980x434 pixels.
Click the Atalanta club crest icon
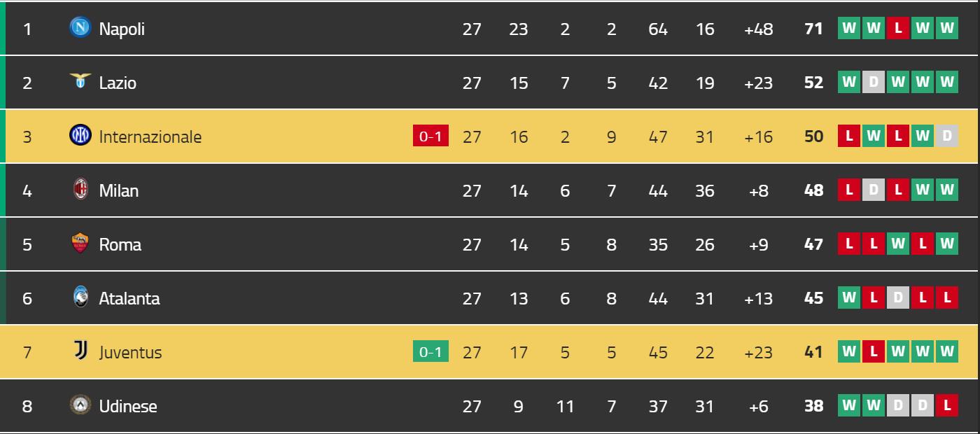(80, 297)
